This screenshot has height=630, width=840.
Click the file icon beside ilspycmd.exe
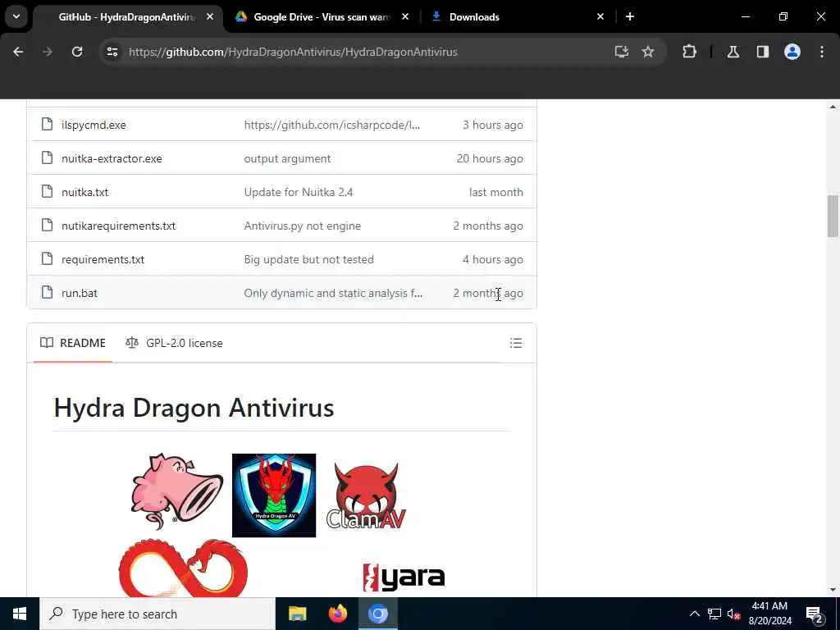pos(47,125)
